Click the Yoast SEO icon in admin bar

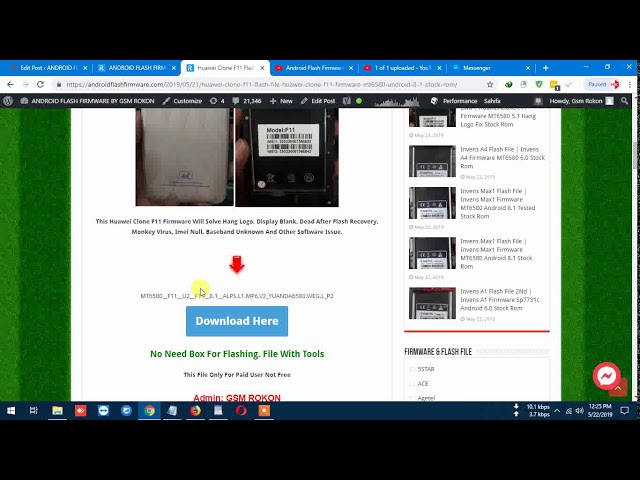[347, 101]
